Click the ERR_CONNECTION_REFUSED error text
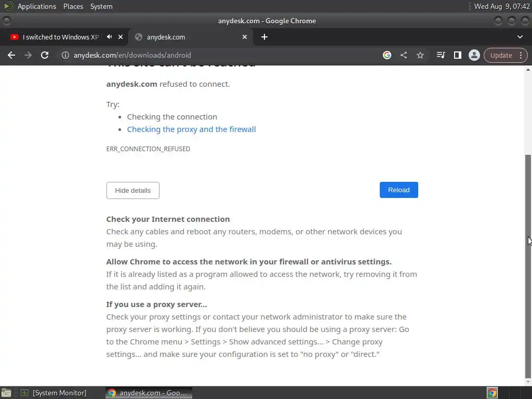 click(148, 149)
